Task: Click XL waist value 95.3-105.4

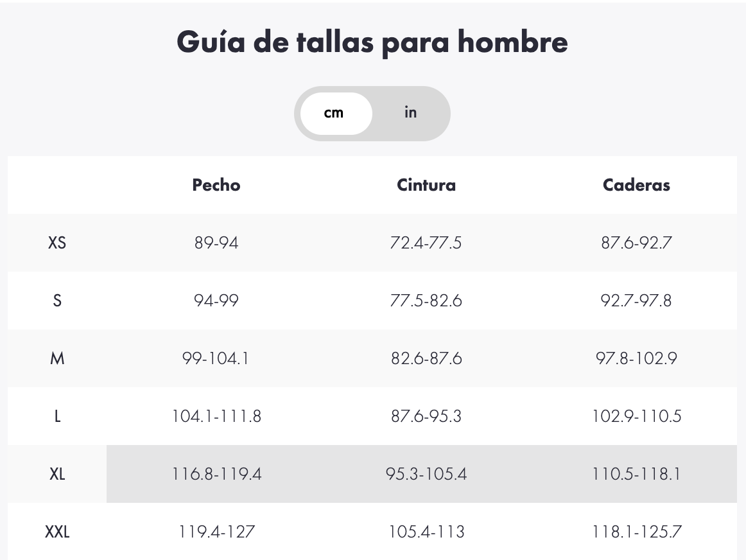Action: click(x=426, y=474)
